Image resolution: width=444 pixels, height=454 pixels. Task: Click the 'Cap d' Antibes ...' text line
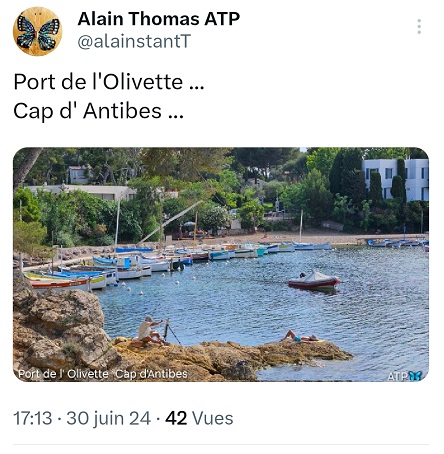point(98,111)
